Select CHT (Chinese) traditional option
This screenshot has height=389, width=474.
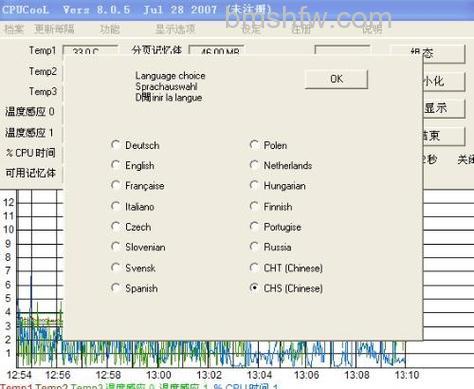(x=286, y=268)
